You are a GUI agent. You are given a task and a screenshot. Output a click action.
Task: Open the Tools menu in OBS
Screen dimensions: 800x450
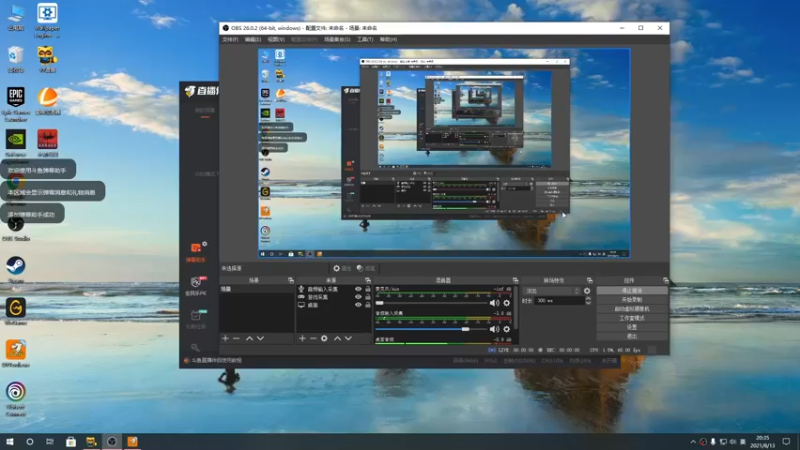click(365, 39)
